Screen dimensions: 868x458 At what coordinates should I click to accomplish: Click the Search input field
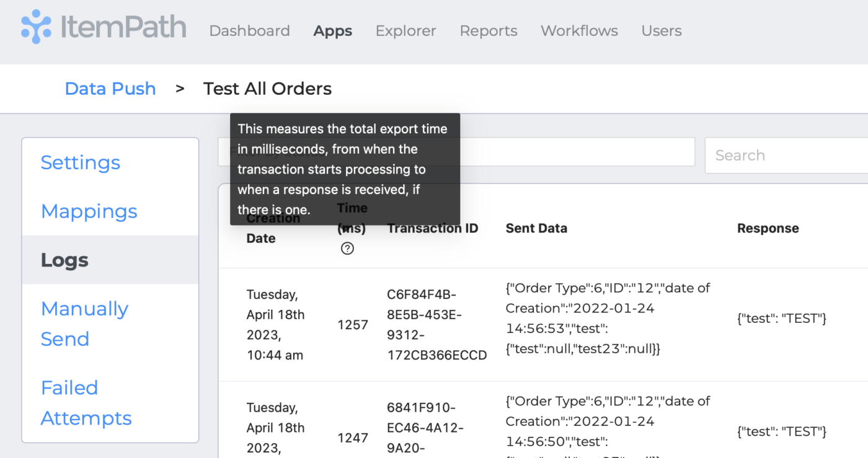coord(786,156)
